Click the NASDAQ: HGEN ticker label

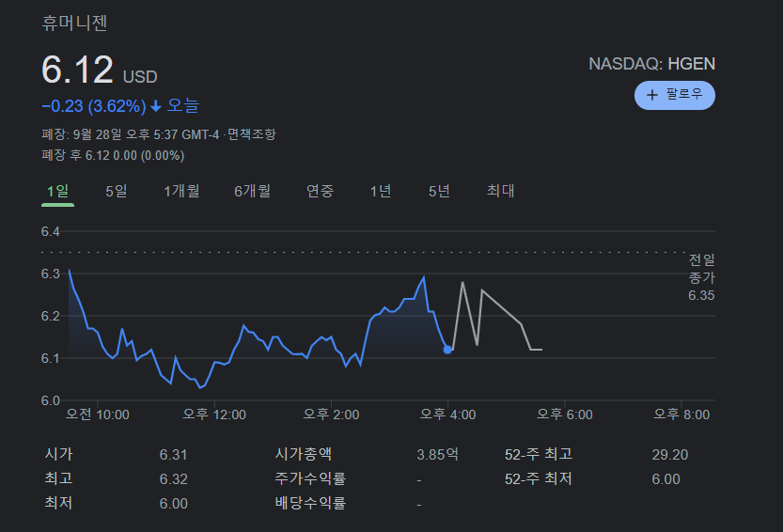pyautogui.click(x=651, y=64)
